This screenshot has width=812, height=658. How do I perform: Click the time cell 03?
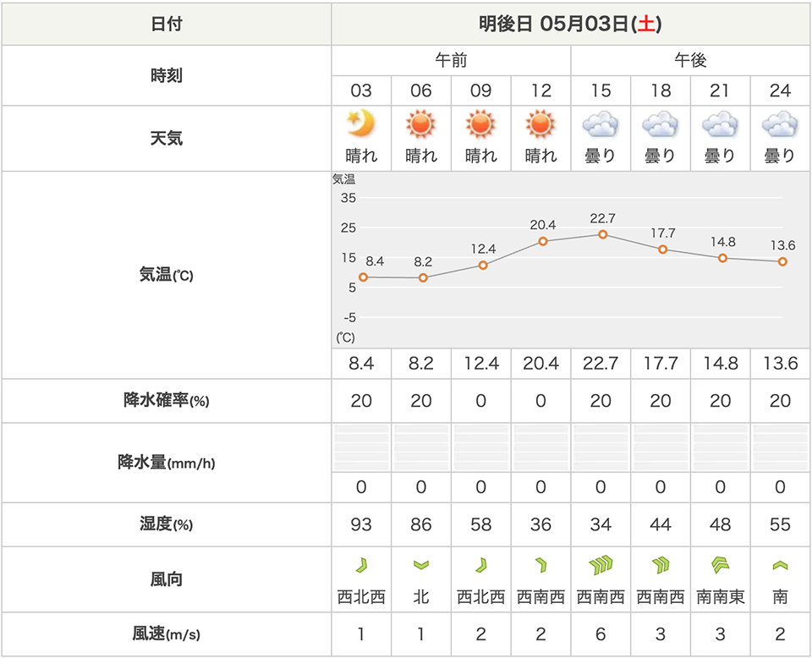click(x=361, y=90)
